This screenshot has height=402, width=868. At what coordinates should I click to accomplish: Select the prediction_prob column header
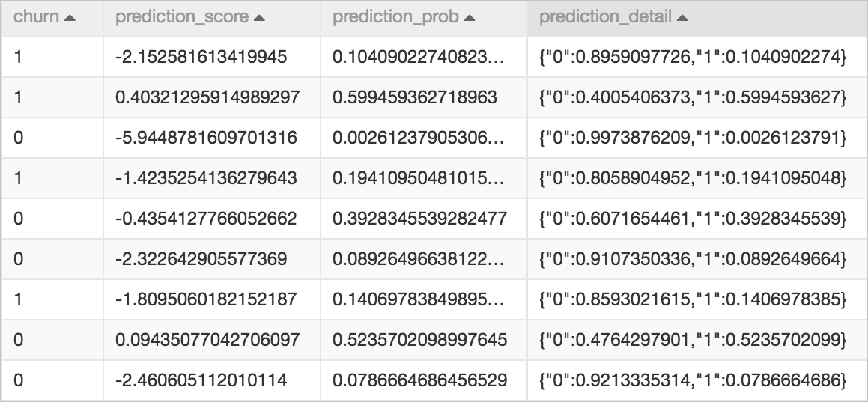(x=423, y=18)
